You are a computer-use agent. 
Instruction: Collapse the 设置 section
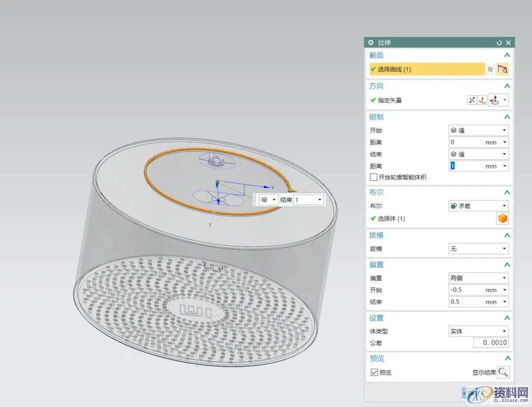507,318
